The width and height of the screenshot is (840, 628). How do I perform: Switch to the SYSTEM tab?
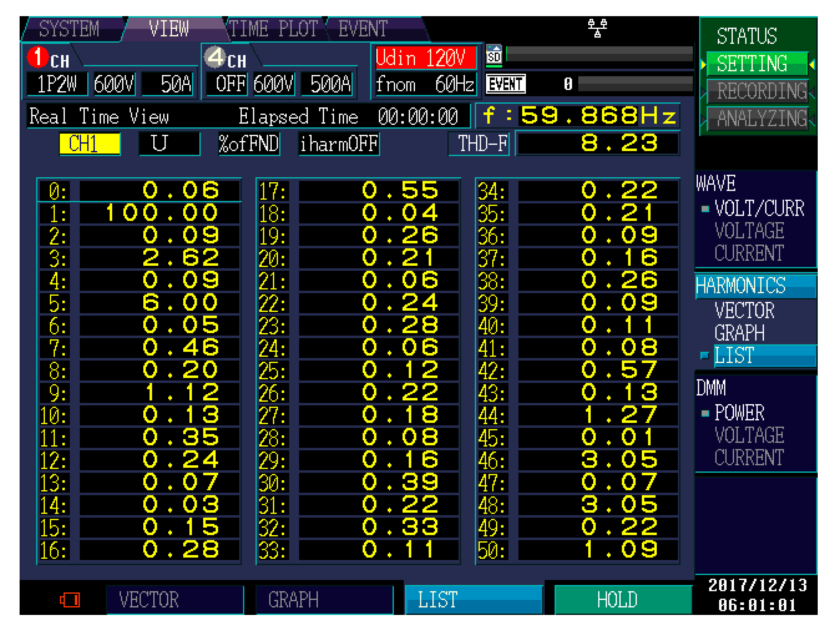(69, 28)
